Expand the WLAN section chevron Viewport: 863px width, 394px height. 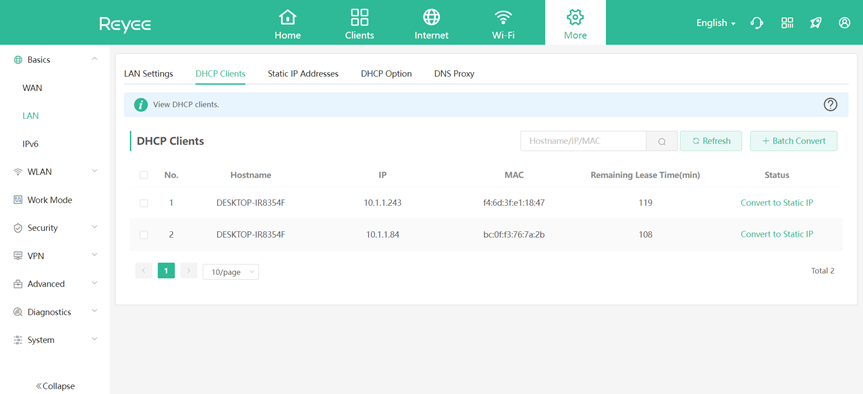coord(95,171)
